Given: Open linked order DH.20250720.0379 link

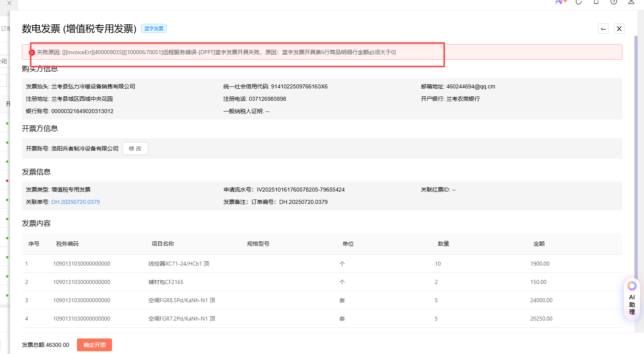Looking at the screenshot, I should [76, 202].
